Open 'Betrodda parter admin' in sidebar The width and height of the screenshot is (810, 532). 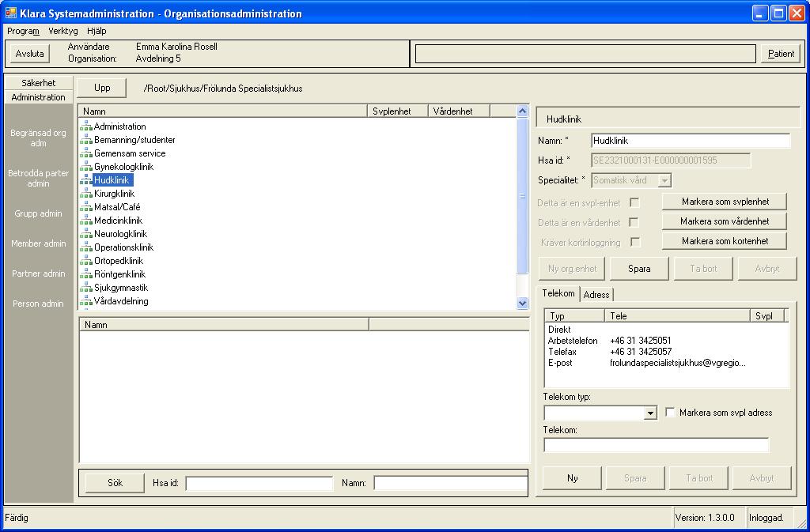[38, 178]
